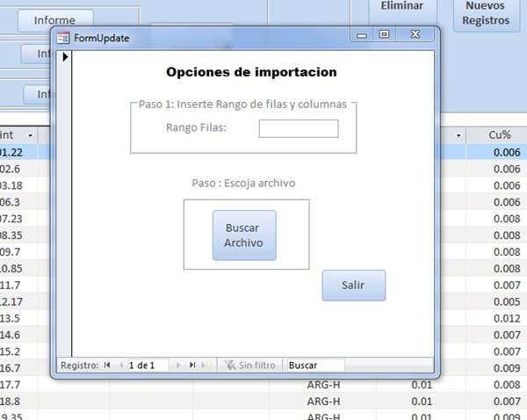
Task: Select the 0.01 cell in row 18.8
Action: 421,402
